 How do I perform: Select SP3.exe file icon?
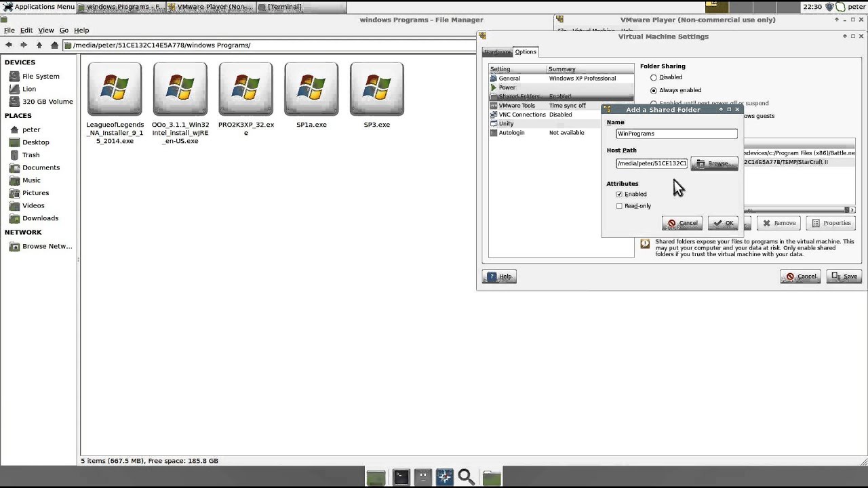point(377,89)
